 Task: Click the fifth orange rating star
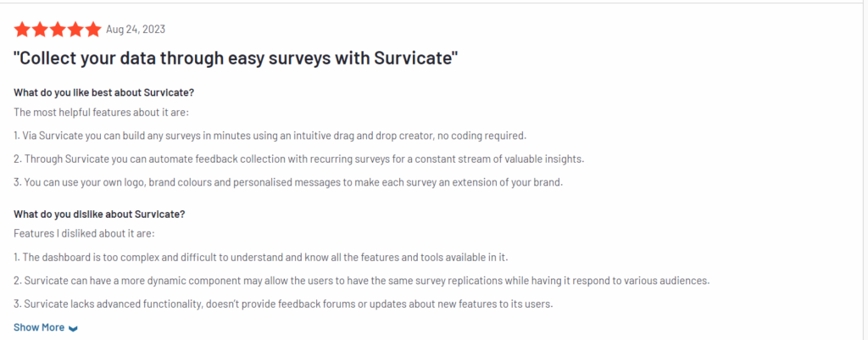93,30
